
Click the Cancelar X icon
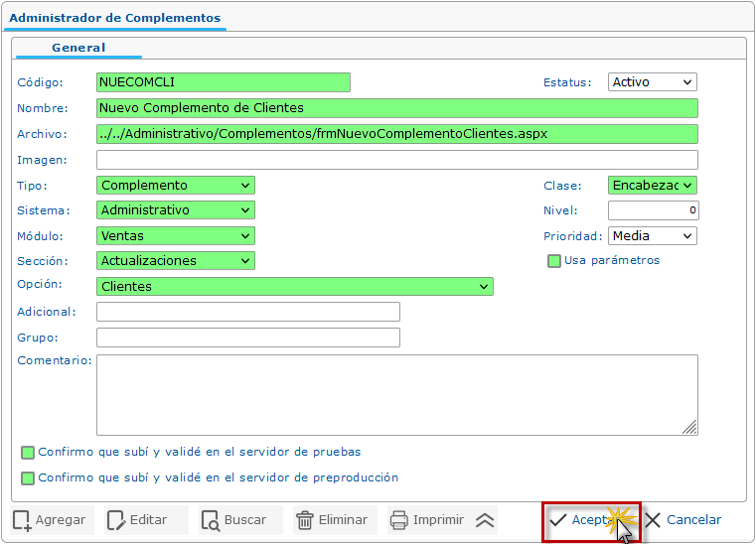click(x=653, y=520)
